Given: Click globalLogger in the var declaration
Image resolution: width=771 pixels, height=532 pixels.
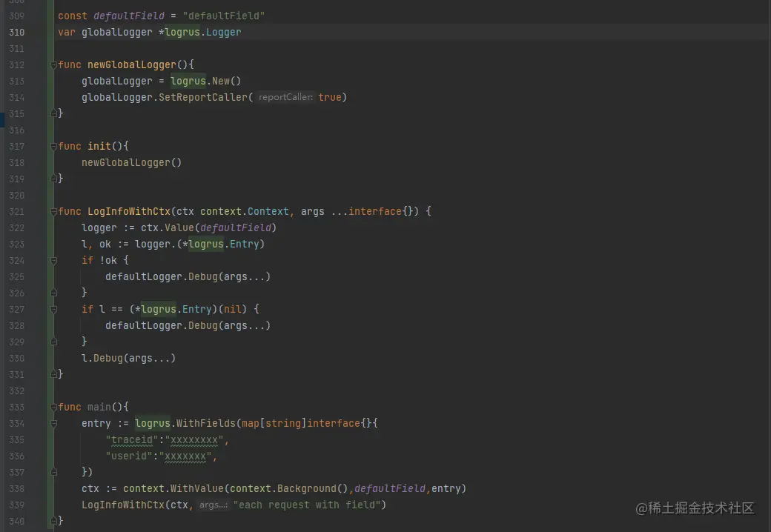Looking at the screenshot, I should point(117,33).
